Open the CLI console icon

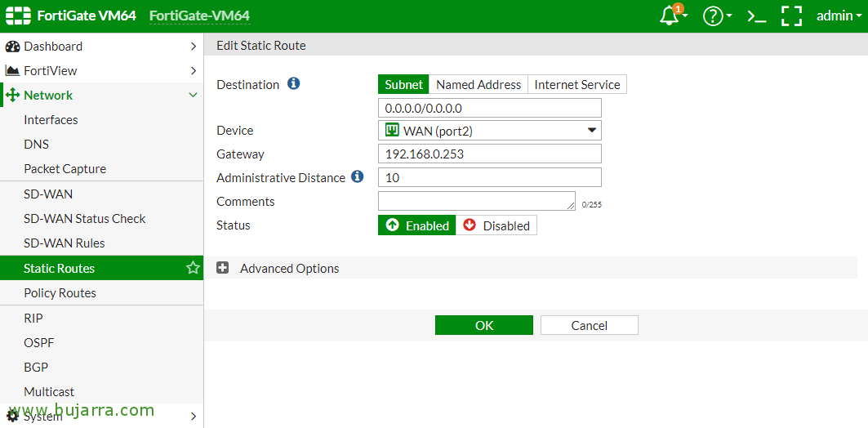756,16
